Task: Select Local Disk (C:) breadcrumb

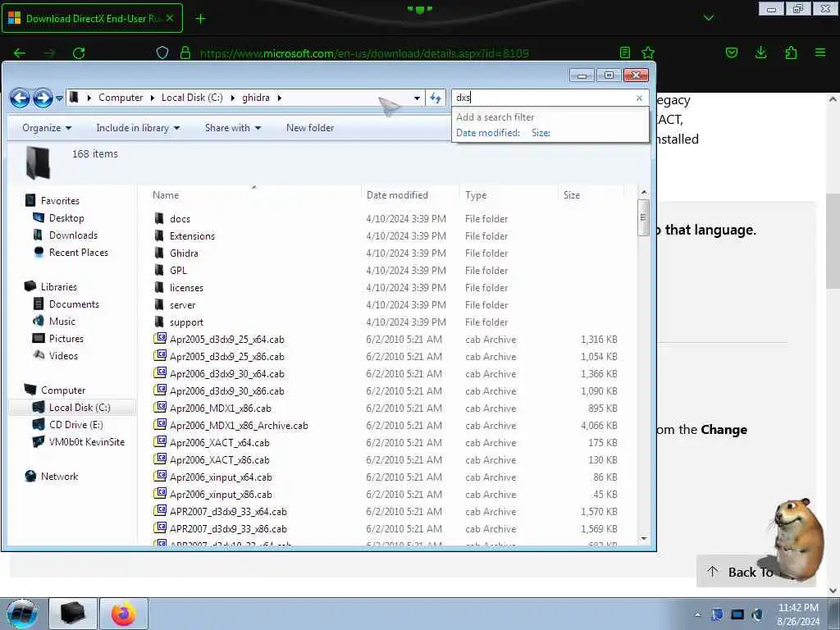Action: click(x=192, y=98)
